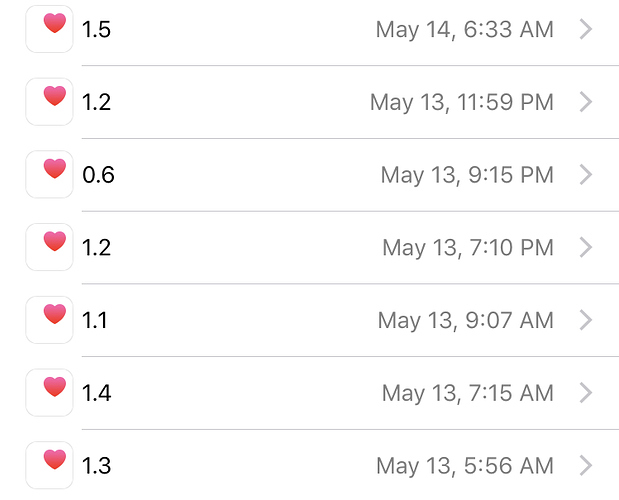619x500 pixels.
Task: Tap the heart icon beside the 1.3 reading
Action: click(x=49, y=465)
